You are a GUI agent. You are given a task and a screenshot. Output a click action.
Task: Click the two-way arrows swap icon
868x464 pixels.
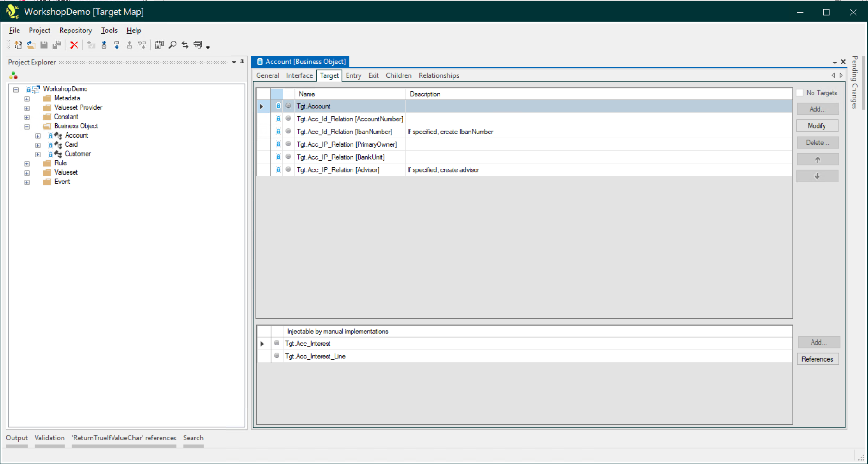click(185, 45)
